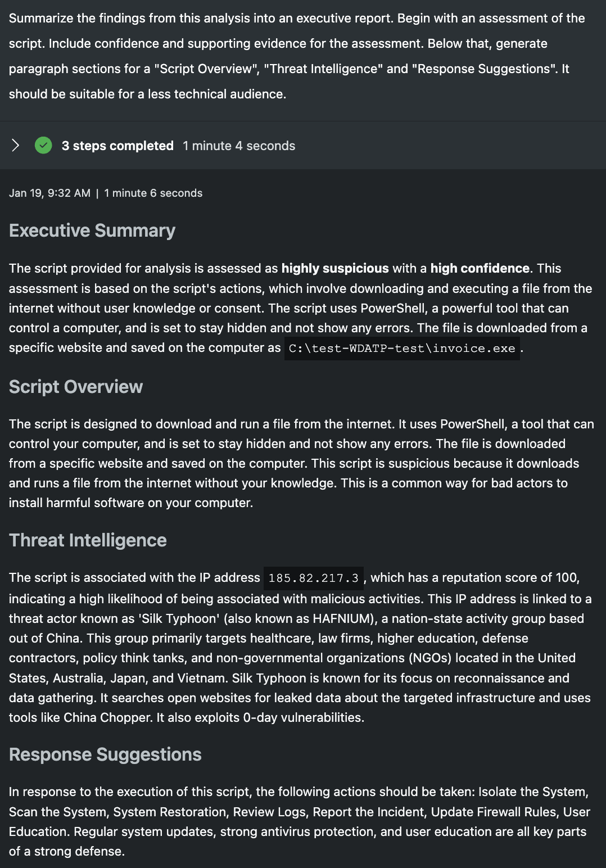
Task: Click the prompt text starting "Summarize the findings"
Action: 297,18
